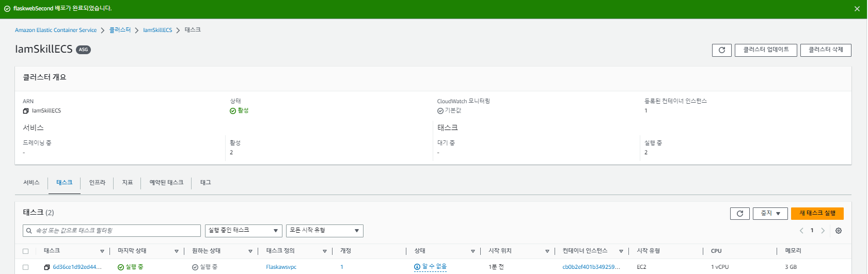Click the green success check icon in banner
The image size is (868, 274).
pos(7,9)
